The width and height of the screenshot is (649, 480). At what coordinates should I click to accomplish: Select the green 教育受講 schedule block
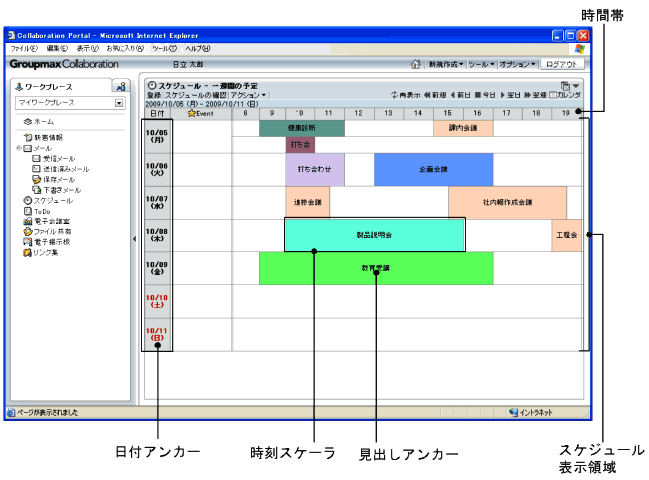[x=376, y=268]
